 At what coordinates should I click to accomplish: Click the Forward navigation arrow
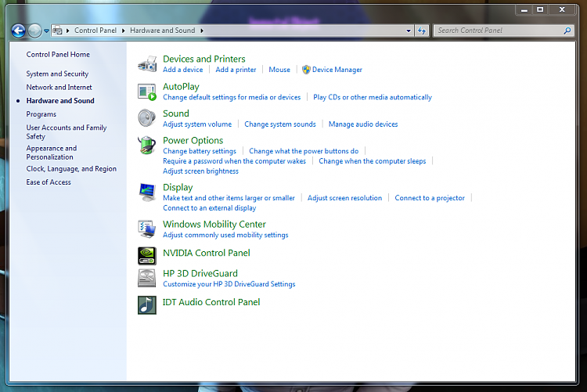[x=34, y=31]
